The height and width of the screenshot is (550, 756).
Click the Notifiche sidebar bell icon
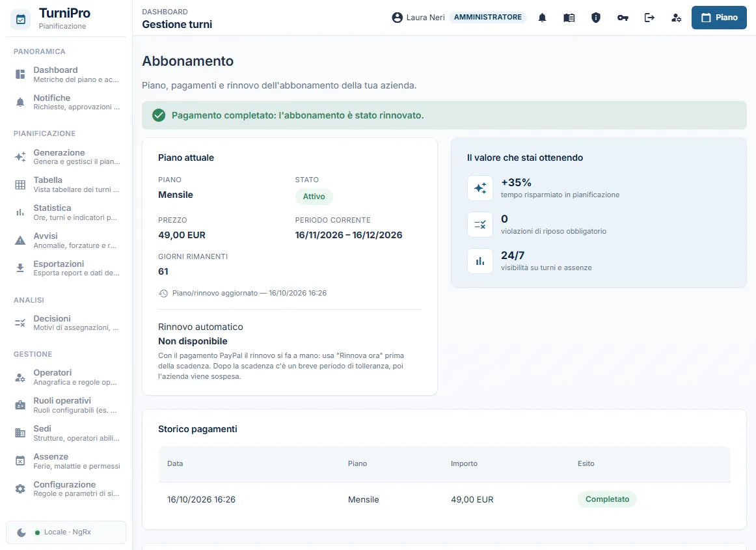[x=20, y=102]
